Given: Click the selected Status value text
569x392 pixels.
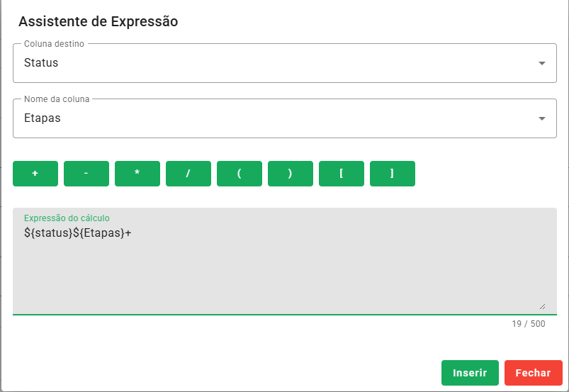Looking at the screenshot, I should [x=41, y=63].
